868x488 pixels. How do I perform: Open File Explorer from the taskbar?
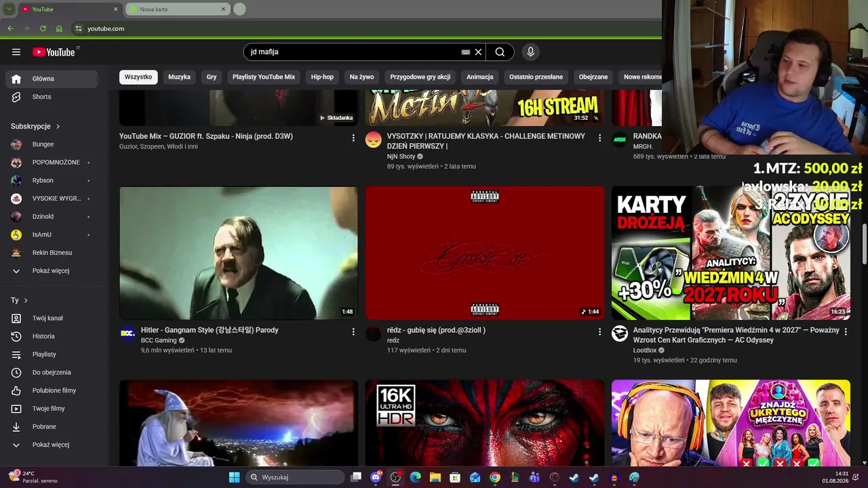pos(435,477)
